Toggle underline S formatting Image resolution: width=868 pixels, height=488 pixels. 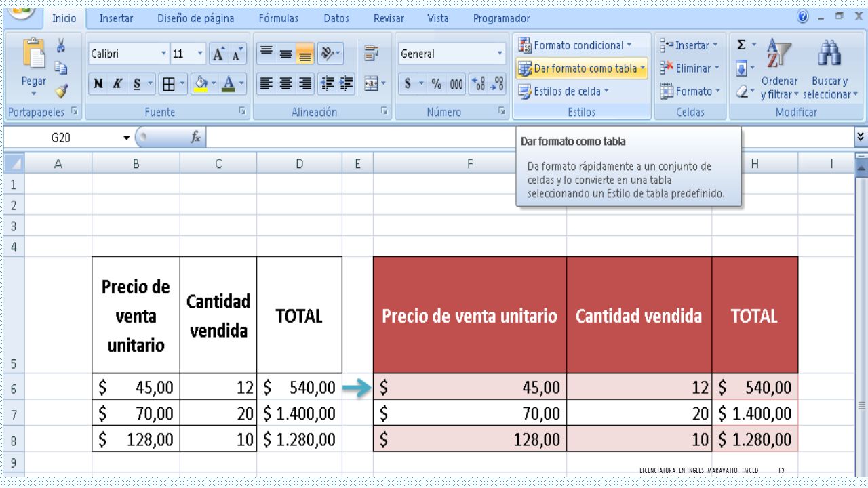138,84
